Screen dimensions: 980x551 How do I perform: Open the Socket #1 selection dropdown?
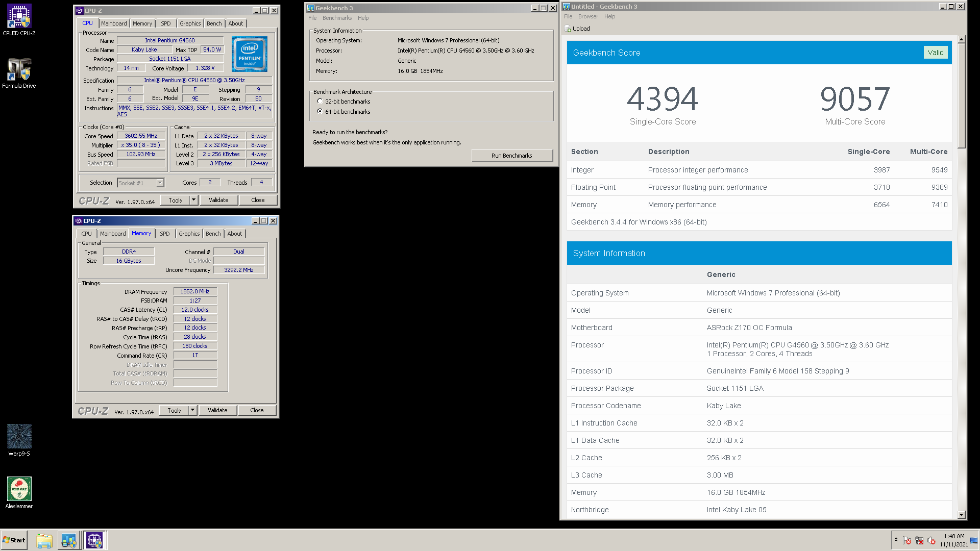[x=160, y=183]
